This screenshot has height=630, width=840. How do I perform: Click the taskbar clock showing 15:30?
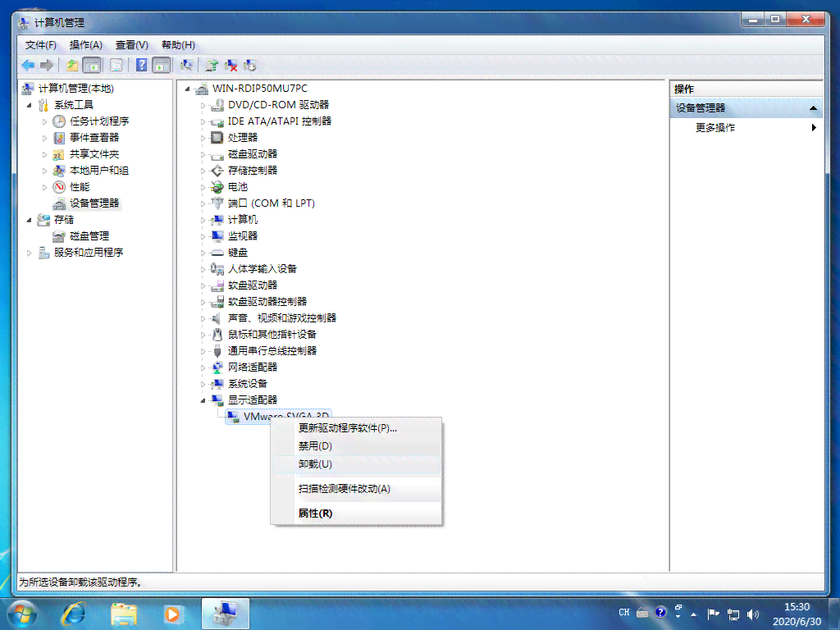click(x=797, y=614)
